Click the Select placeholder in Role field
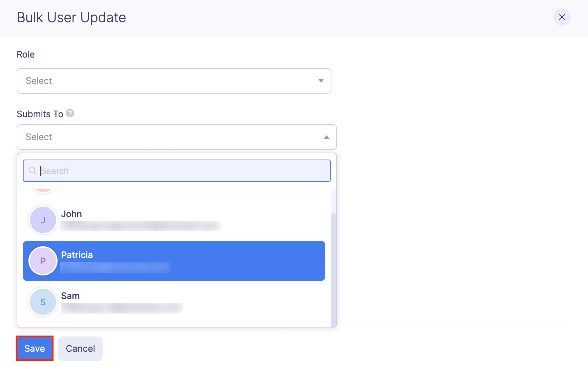Viewport: 588px width, 367px height. coord(39,81)
